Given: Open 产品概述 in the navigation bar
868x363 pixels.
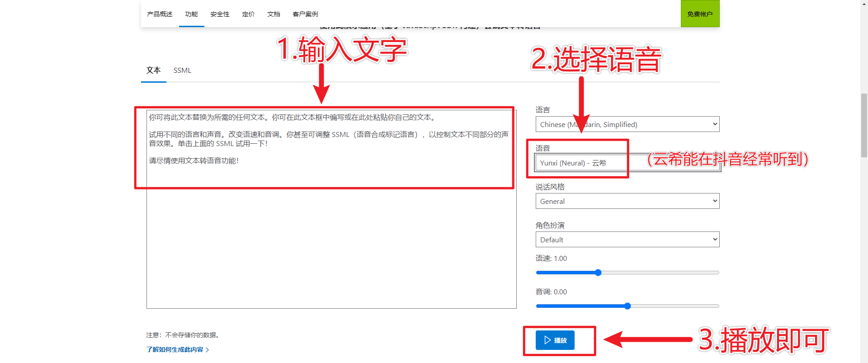Looking at the screenshot, I should [x=160, y=14].
